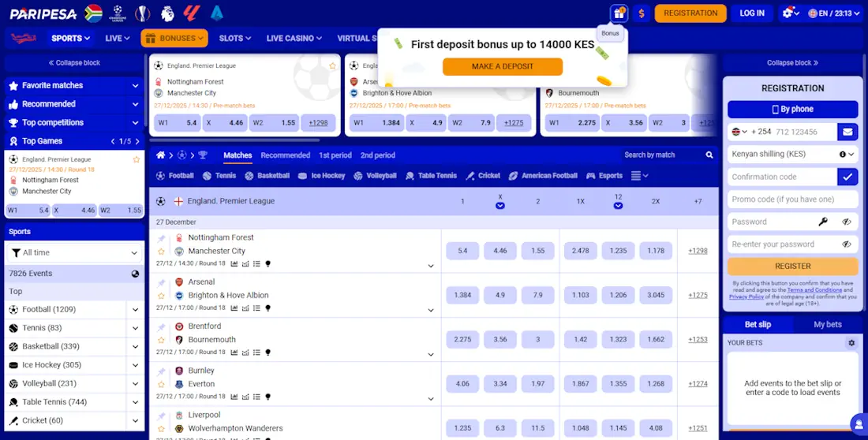Click the globe icon beside 7826 Events
Viewport: 868px width, 440px height.
[135, 274]
